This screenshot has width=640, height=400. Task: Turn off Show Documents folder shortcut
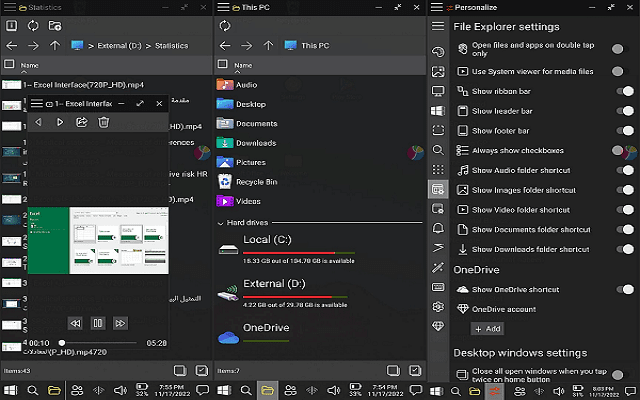[x=625, y=229]
